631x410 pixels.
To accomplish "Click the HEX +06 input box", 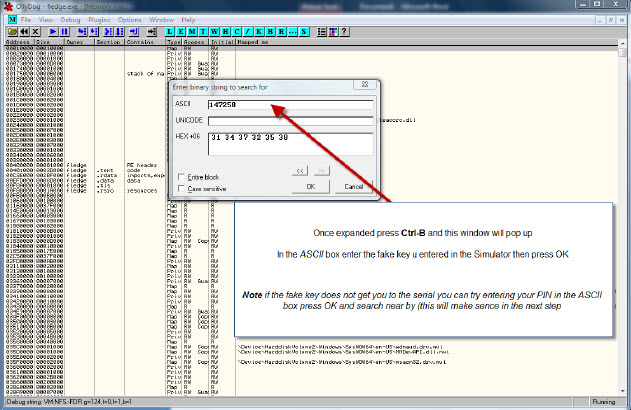I will pos(291,144).
